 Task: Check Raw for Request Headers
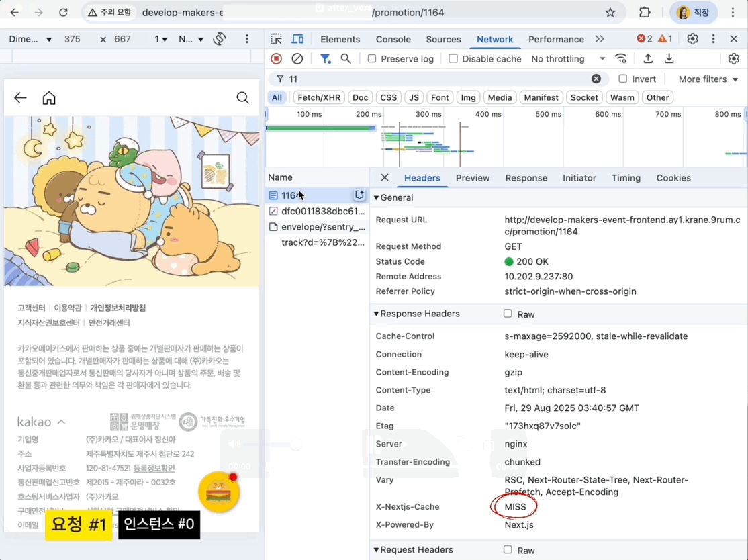pos(508,549)
